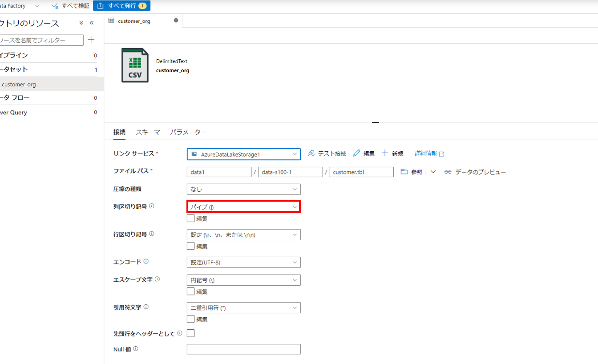This screenshot has width=598, height=364.
Task: Open the リンク サービス dropdown
Action: click(244, 154)
